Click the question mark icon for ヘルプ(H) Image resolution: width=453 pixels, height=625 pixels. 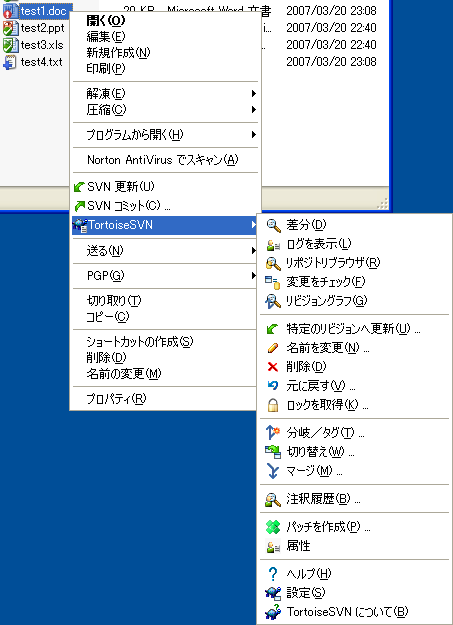pos(273,574)
